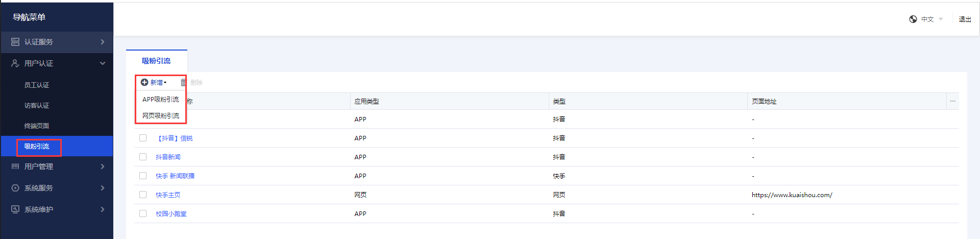Click the 用户认证 person icon
This screenshot has width=980, height=239.
[15, 63]
